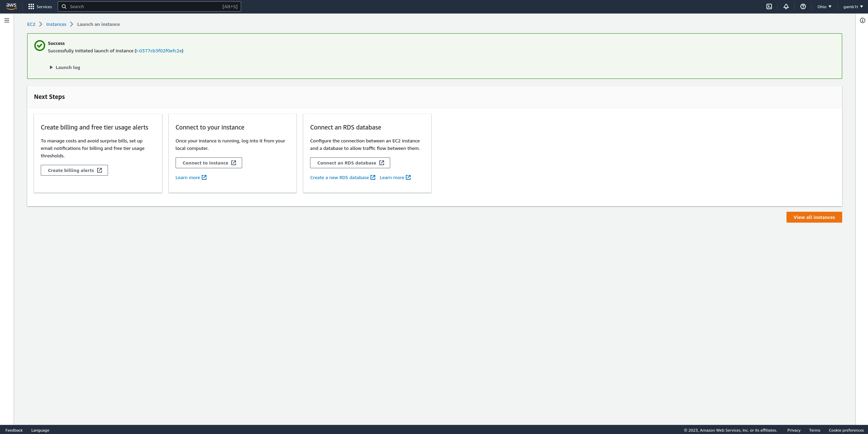868x434 pixels.
Task: Click the View all instances button
Action: (x=814, y=217)
